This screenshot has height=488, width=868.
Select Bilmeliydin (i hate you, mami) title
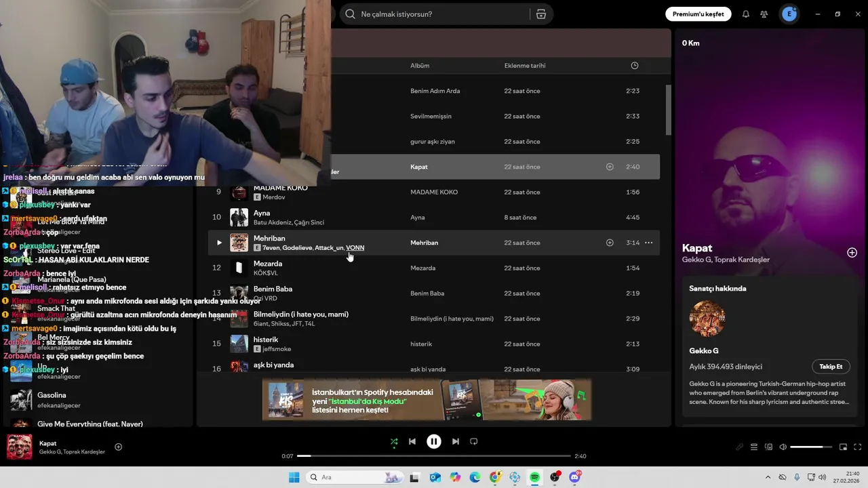[301, 314]
